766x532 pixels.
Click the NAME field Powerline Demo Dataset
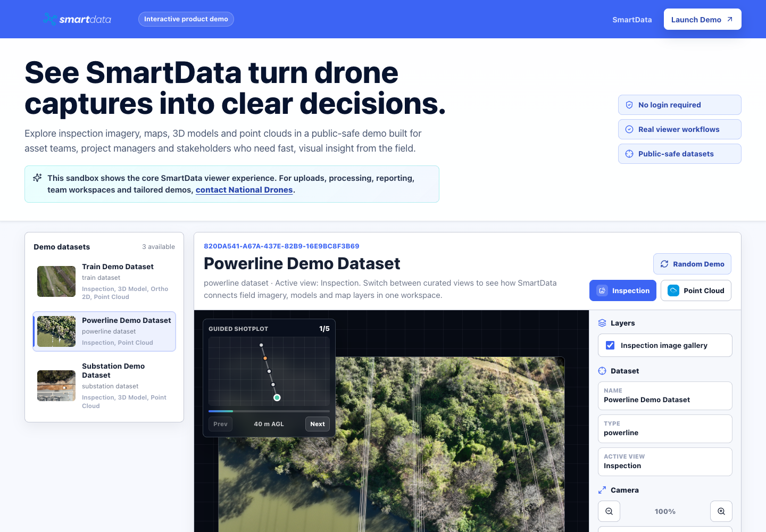click(665, 396)
